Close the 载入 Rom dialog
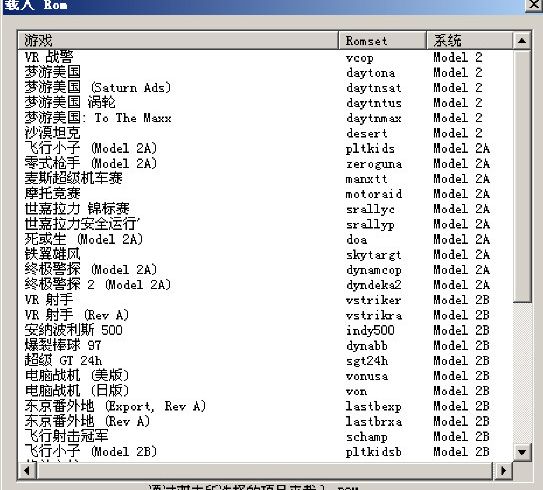 pyautogui.click(x=534, y=5)
